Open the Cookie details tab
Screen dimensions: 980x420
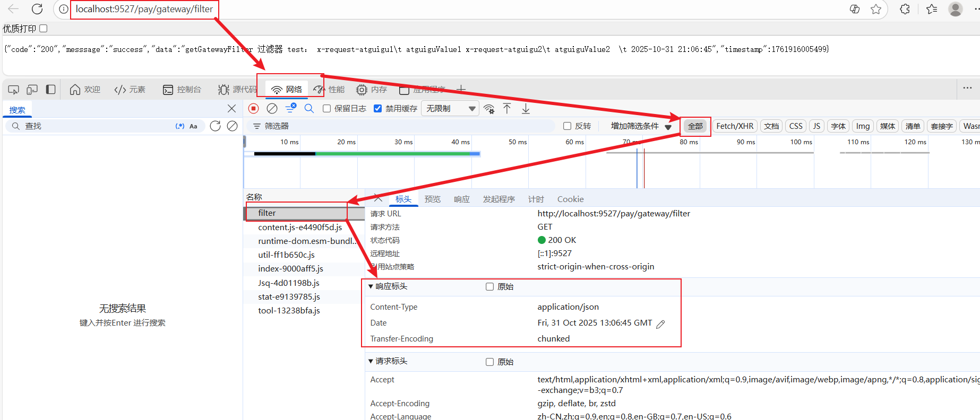pos(571,199)
